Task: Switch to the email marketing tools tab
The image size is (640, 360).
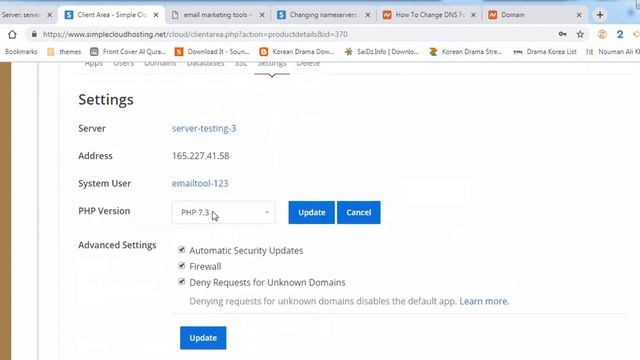Action: (x=217, y=15)
